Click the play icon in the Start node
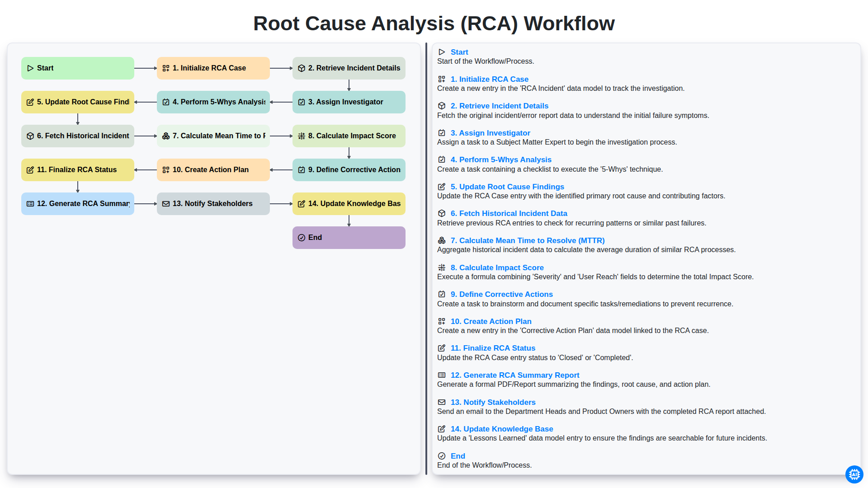Viewport: 868px width, 488px height. [x=30, y=68]
